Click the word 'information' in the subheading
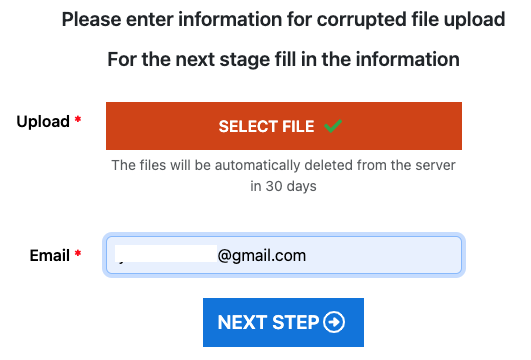531x360 pixels. coord(408,59)
